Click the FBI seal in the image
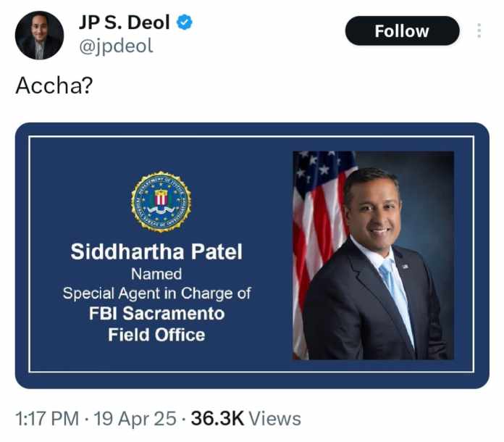Viewport: 504px width, 442px height. pos(161,202)
